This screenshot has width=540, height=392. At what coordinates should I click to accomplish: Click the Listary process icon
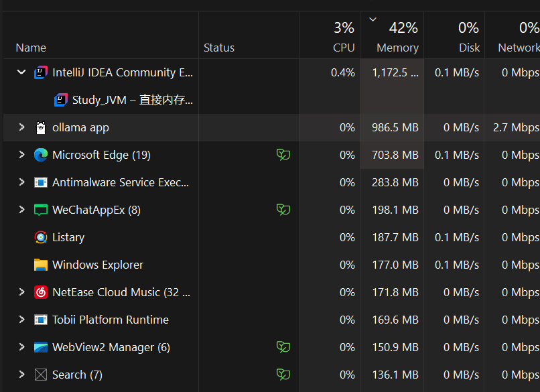[x=41, y=237]
